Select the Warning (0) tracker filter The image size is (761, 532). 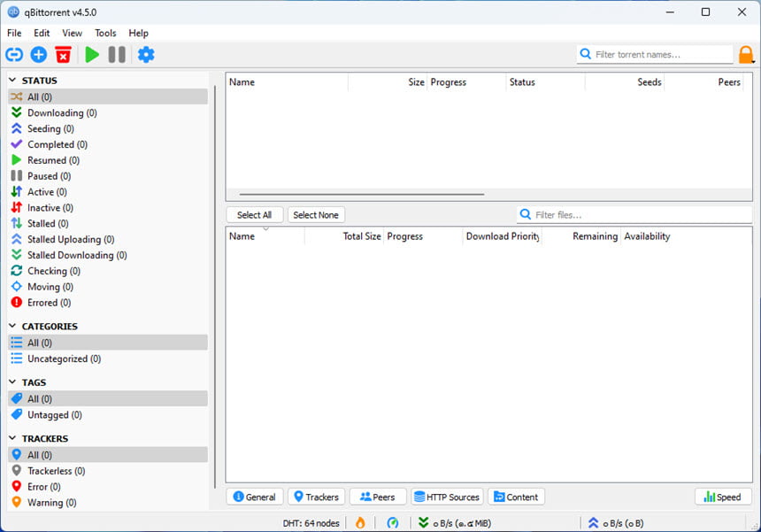coord(108,503)
